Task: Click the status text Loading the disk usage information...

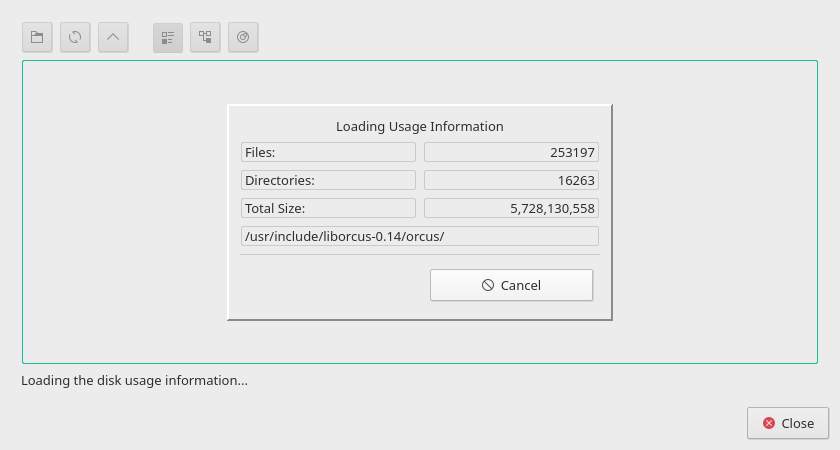Action: (x=134, y=380)
